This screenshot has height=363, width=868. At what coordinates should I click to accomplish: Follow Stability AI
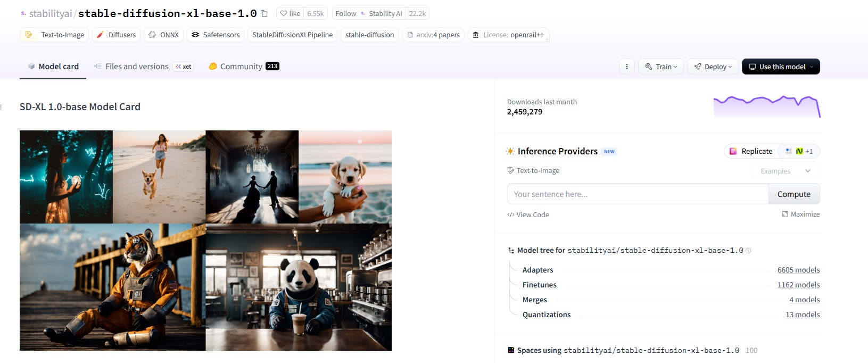click(x=369, y=13)
